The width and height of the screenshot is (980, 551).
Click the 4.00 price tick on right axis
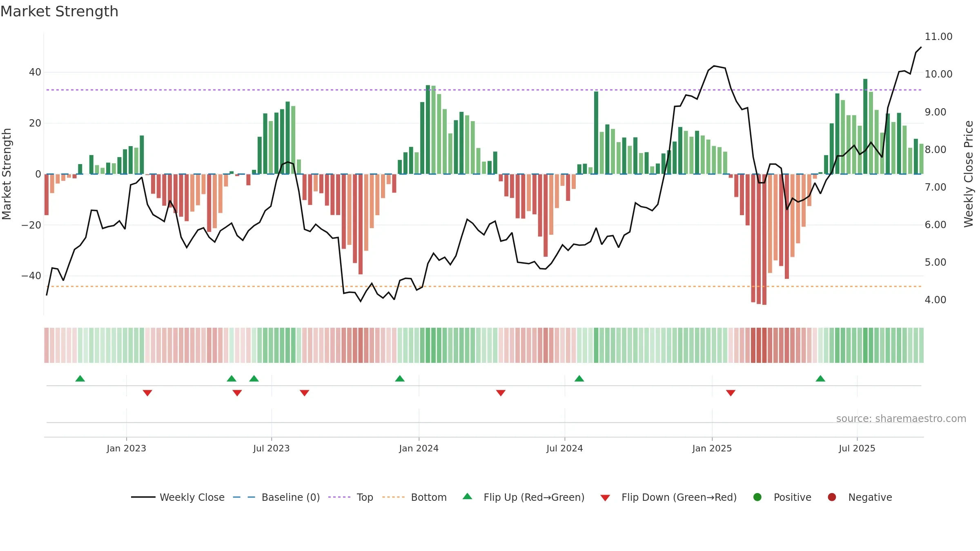pyautogui.click(x=935, y=300)
